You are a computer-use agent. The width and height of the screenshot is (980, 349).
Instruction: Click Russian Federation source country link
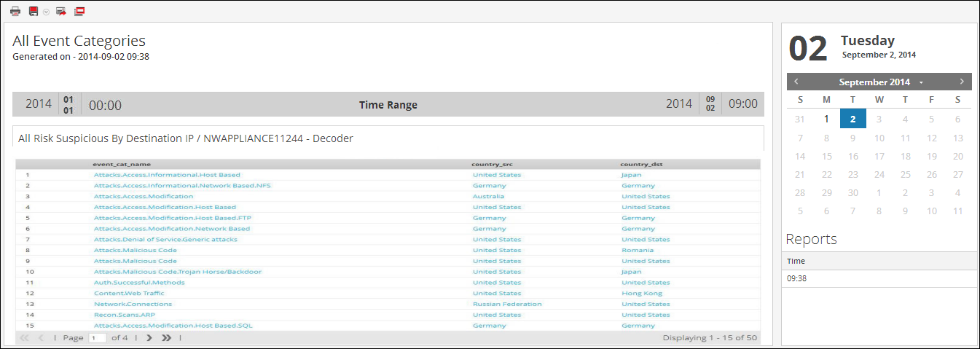click(x=507, y=304)
